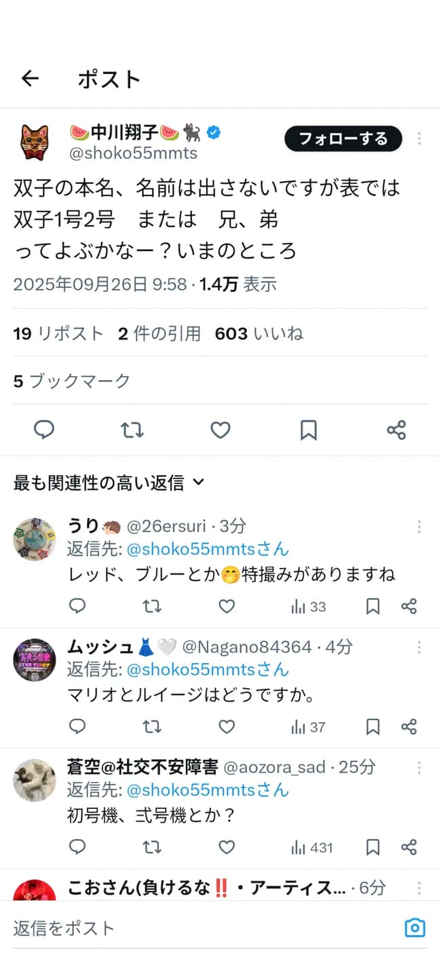This screenshot has width=441, height=980.
Task: Share ムッシュ's reply with the share icon
Action: [409, 727]
